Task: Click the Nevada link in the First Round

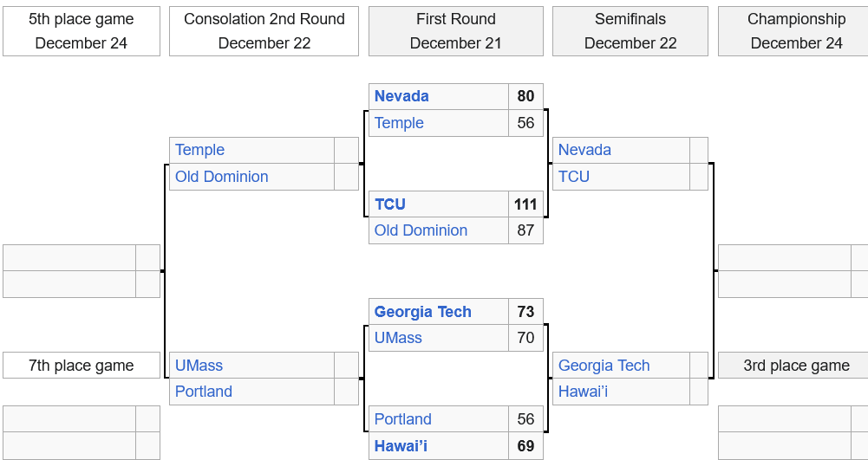Action: 401,96
